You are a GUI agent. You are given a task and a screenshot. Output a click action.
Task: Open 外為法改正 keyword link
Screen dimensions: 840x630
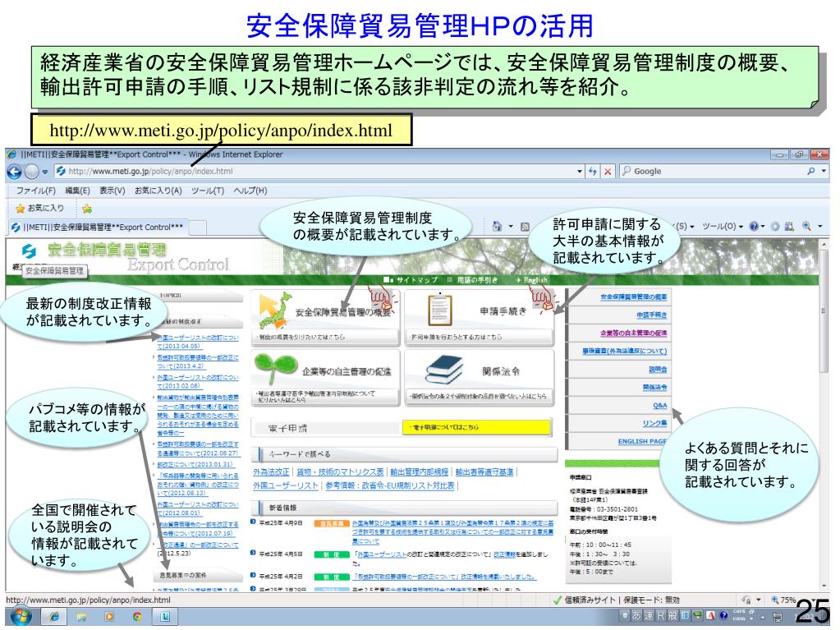(271, 472)
